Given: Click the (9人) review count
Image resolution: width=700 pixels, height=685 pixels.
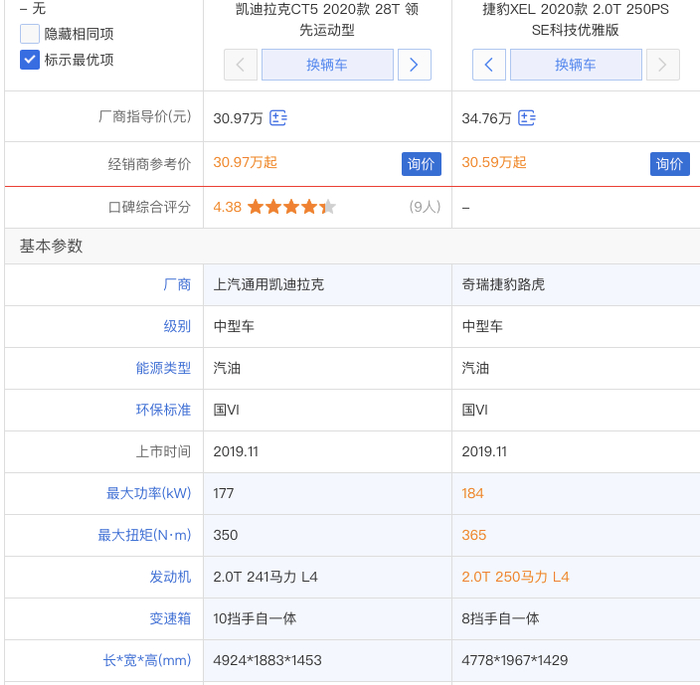Looking at the screenshot, I should pyautogui.click(x=425, y=207).
